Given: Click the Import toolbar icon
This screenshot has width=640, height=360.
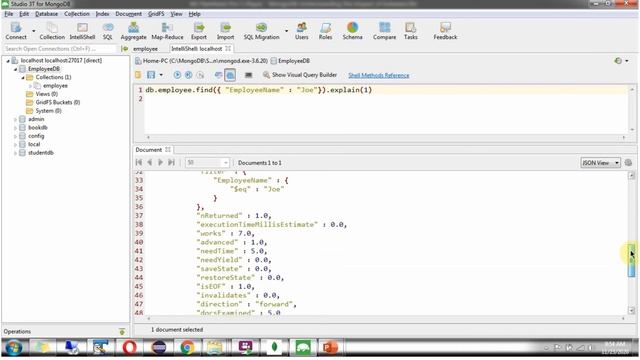Looking at the screenshot, I should click(x=225, y=31).
